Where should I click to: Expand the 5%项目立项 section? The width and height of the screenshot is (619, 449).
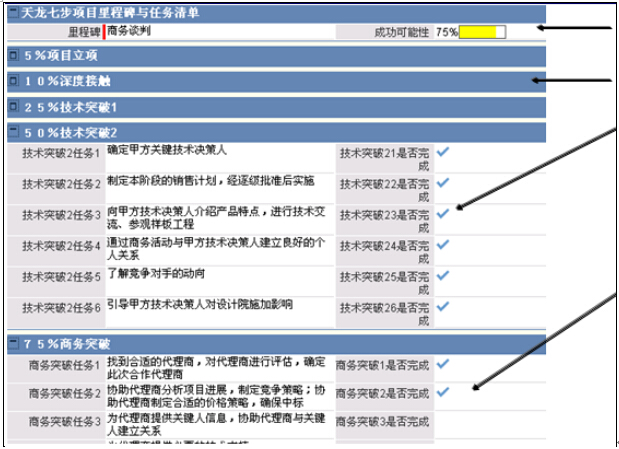point(12,56)
